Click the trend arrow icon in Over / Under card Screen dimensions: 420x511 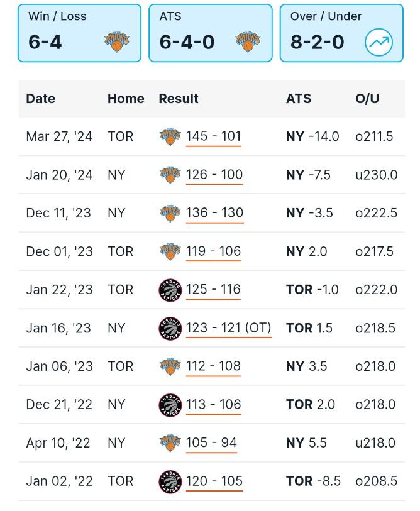point(379,42)
